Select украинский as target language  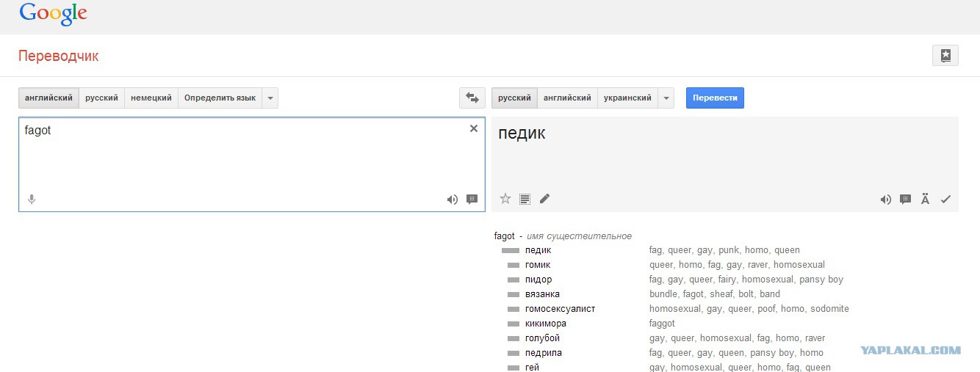click(627, 98)
